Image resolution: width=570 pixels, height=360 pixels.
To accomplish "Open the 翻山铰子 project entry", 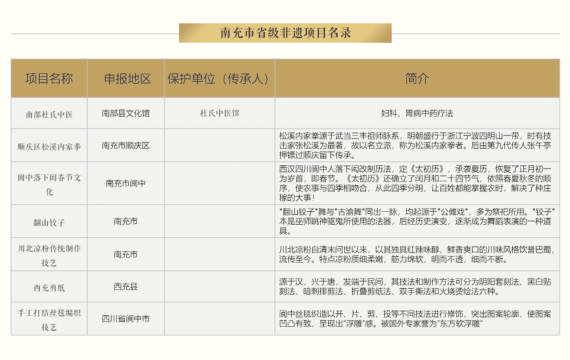I will 49,222.
